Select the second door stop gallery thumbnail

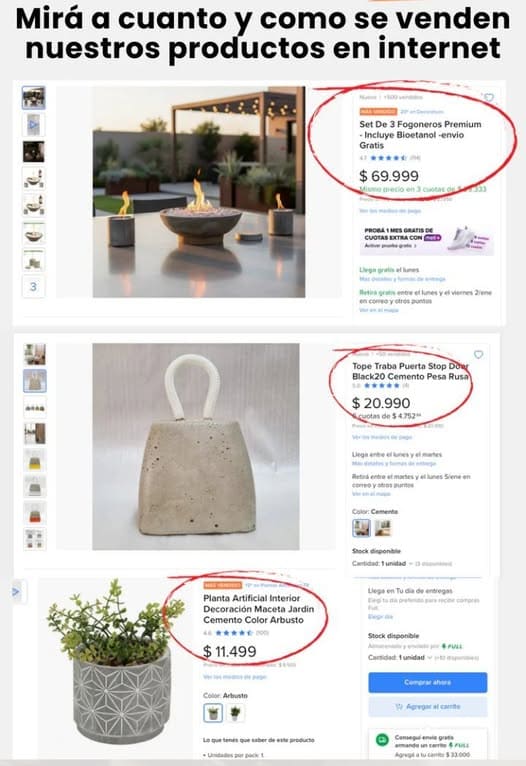click(x=35, y=381)
